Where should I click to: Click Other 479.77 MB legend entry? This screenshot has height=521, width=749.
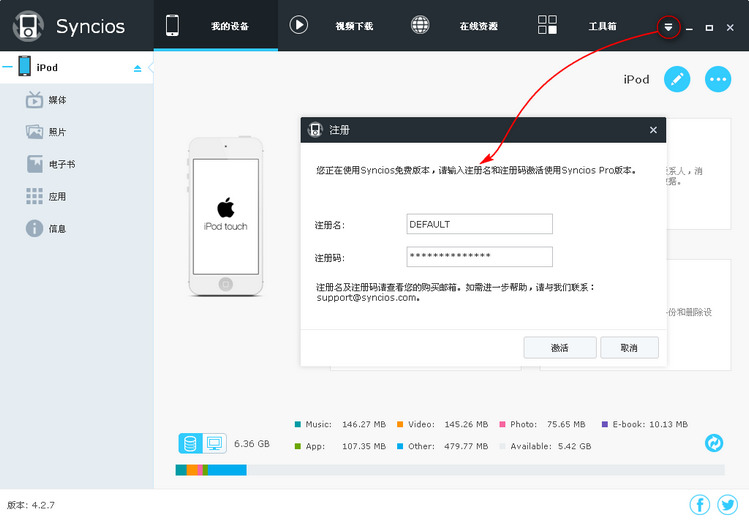pos(443,446)
